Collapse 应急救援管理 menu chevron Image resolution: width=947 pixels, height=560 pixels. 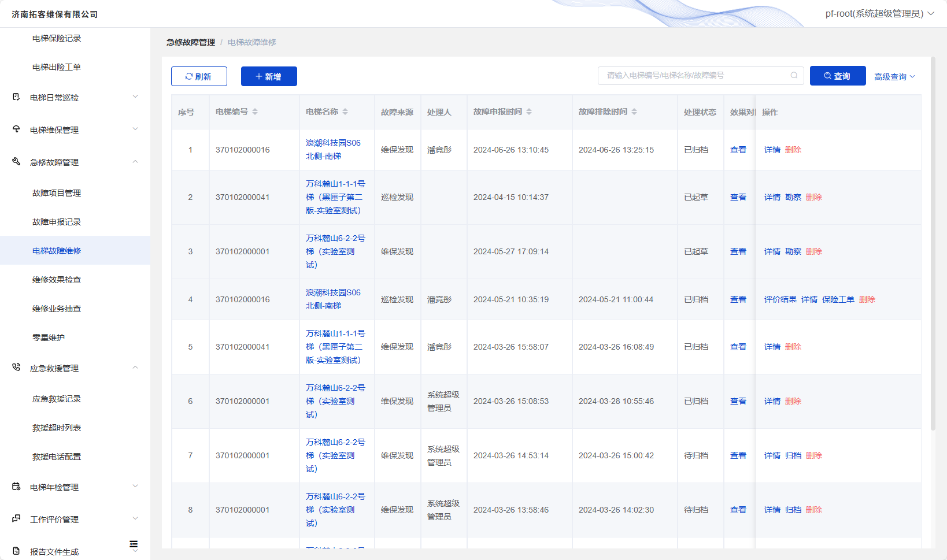(x=135, y=367)
